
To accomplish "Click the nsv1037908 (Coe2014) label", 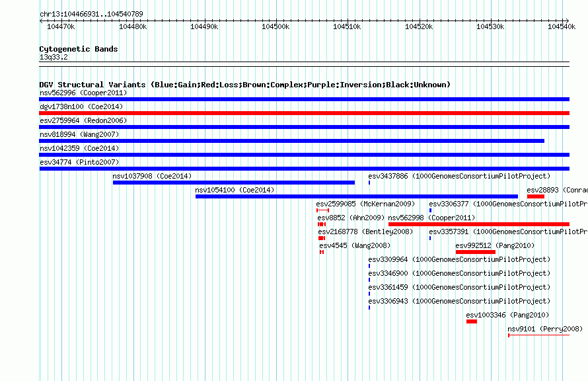I will pyautogui.click(x=152, y=176).
